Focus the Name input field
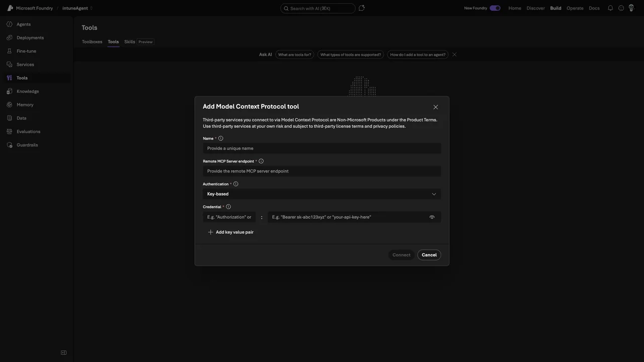This screenshot has width=644, height=362. 322,148
